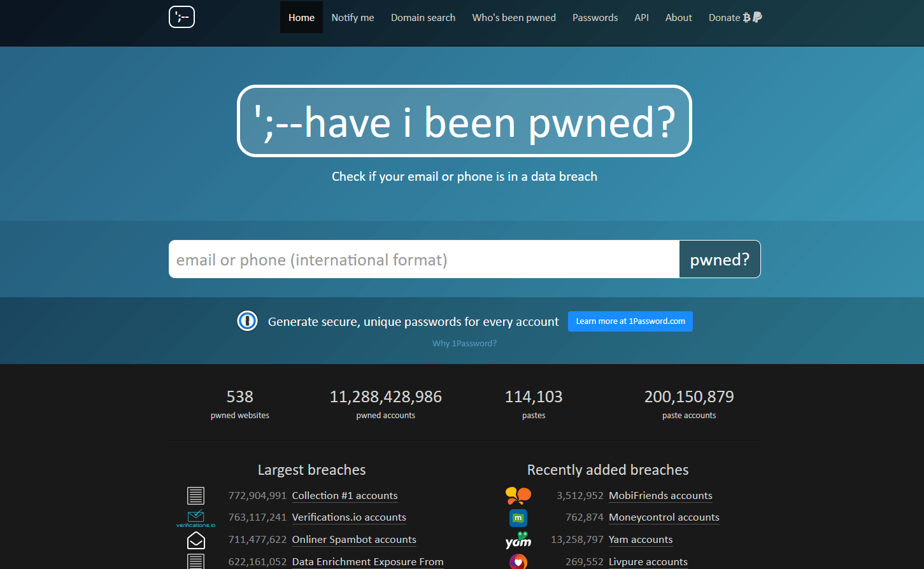924x569 pixels.
Task: Open the Home tab
Action: [301, 17]
